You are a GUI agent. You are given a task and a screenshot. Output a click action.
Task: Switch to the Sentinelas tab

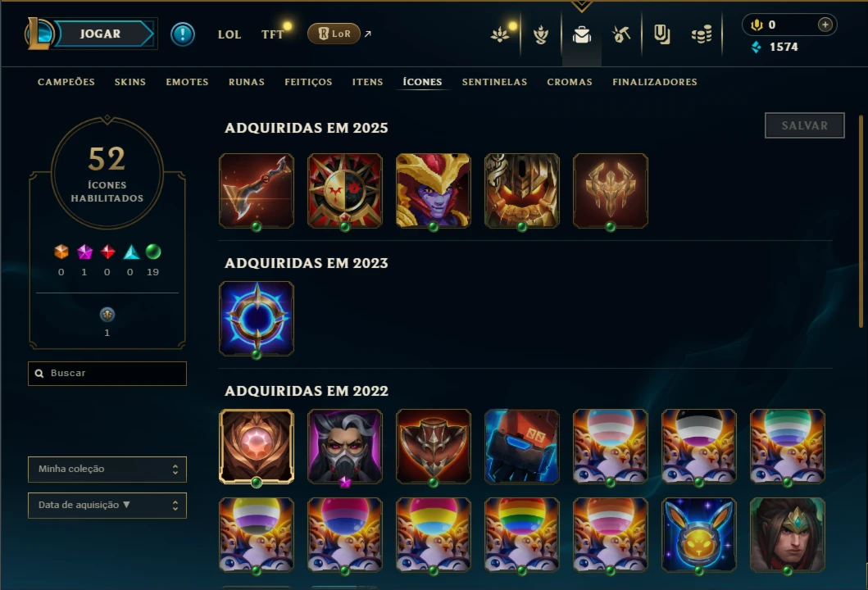pyautogui.click(x=494, y=82)
